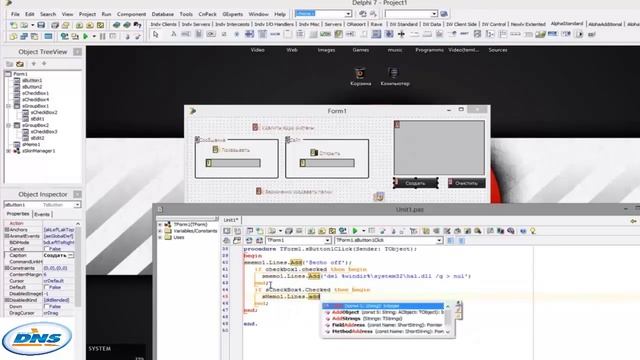The height and width of the screenshot is (360, 640).
Task: Open the dropdown arrow beside the Run button
Action: [94, 36]
